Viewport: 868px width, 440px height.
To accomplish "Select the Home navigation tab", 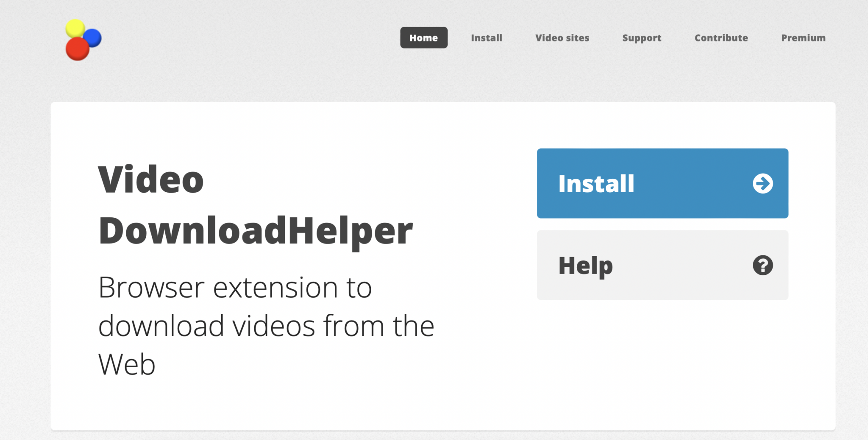I will (423, 38).
